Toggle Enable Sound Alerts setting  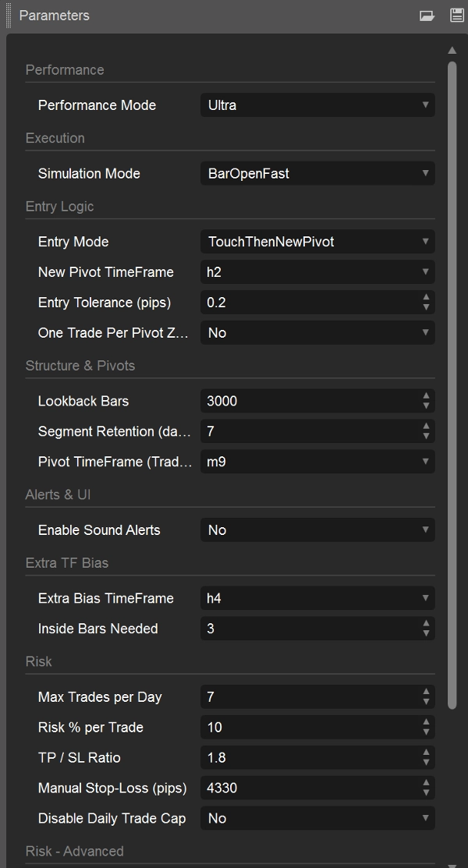[317, 530]
